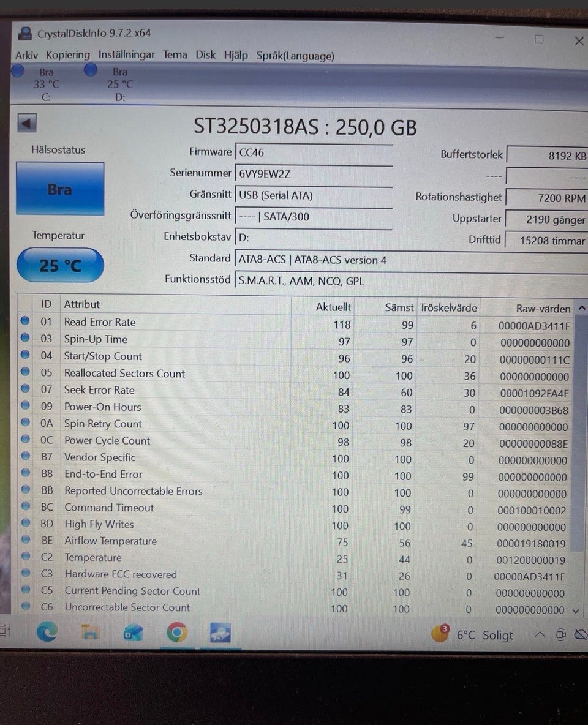Click the status dot for End-to-End Error
Viewport: 588px width, 725px height.
(x=26, y=473)
